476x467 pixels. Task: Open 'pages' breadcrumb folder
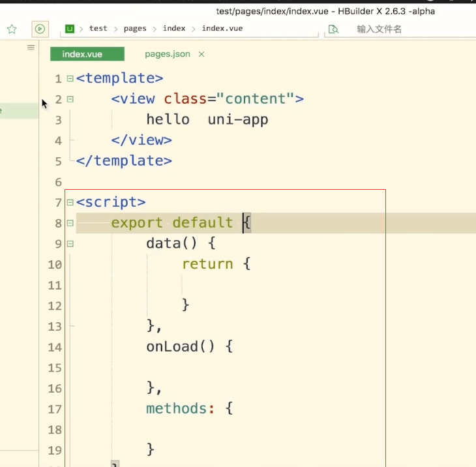point(135,29)
